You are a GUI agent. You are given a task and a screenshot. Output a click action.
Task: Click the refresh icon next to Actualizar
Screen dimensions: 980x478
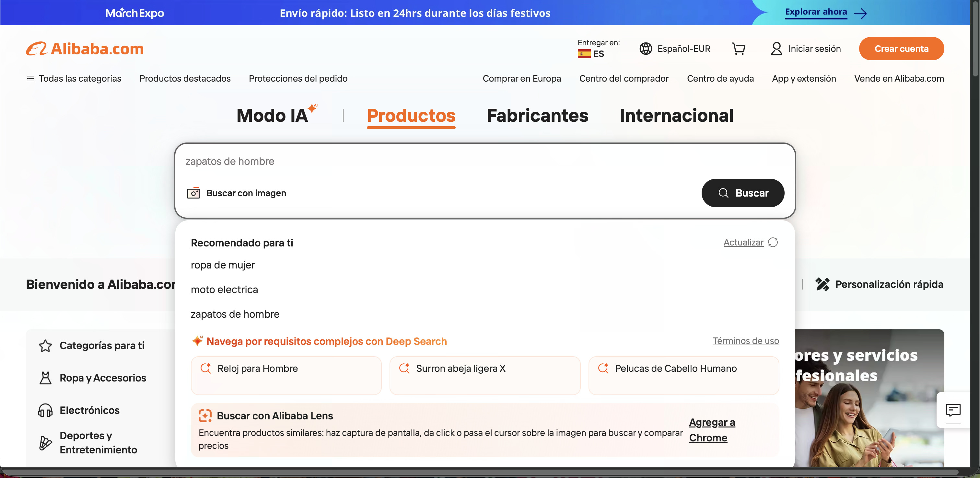pos(773,242)
